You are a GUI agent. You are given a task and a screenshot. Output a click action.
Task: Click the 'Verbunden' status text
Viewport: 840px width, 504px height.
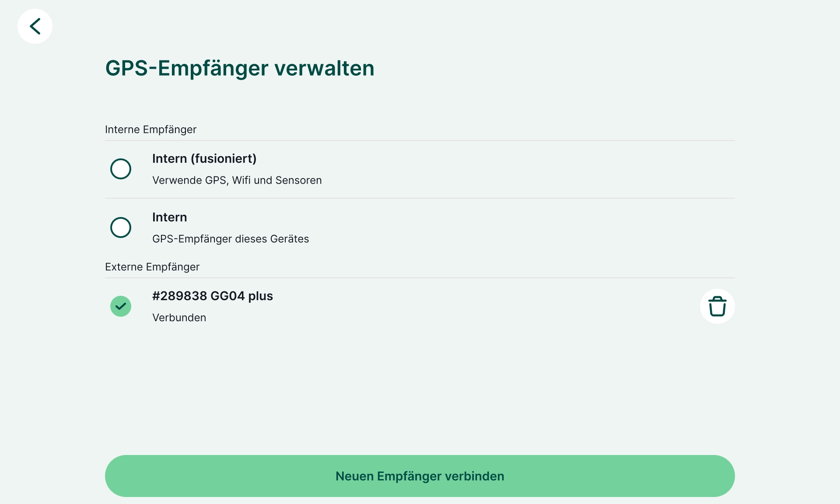[x=179, y=318]
